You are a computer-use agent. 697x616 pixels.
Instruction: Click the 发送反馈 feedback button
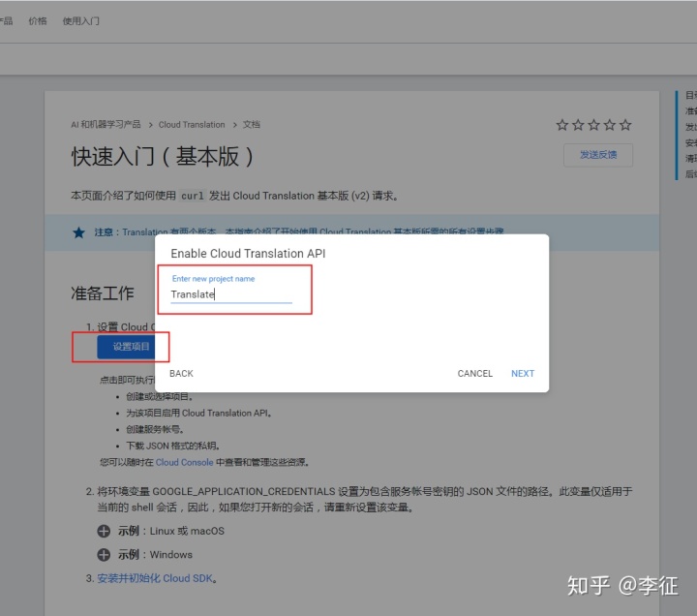tap(598, 155)
